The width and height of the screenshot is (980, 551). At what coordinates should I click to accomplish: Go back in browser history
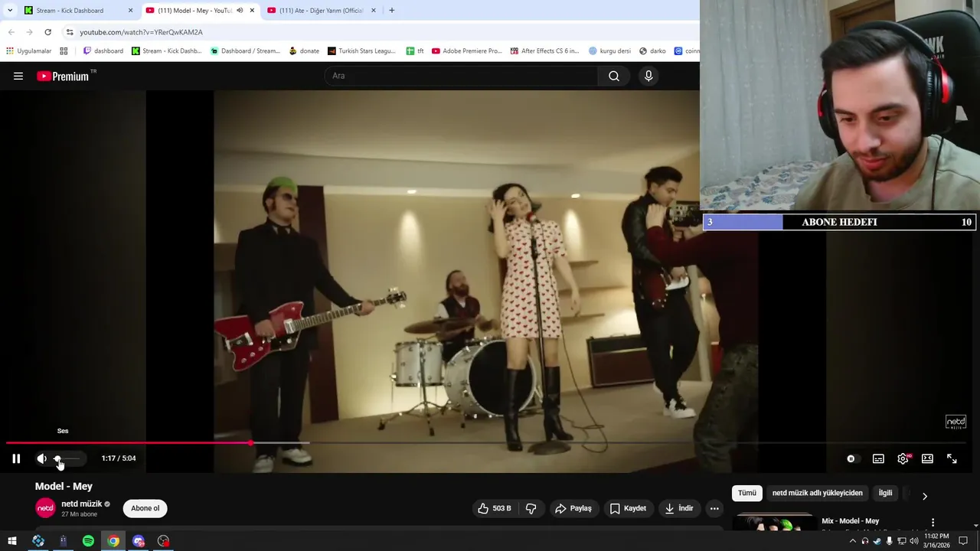[11, 32]
